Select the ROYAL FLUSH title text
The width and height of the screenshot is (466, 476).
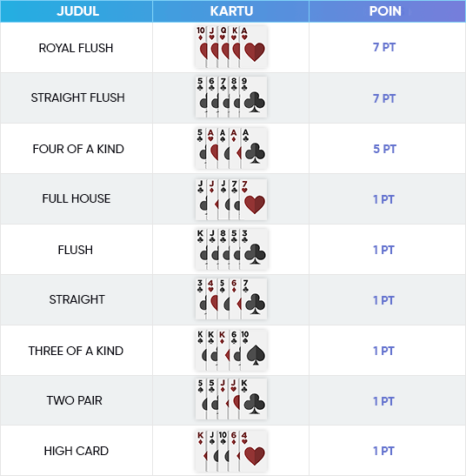pos(76,48)
